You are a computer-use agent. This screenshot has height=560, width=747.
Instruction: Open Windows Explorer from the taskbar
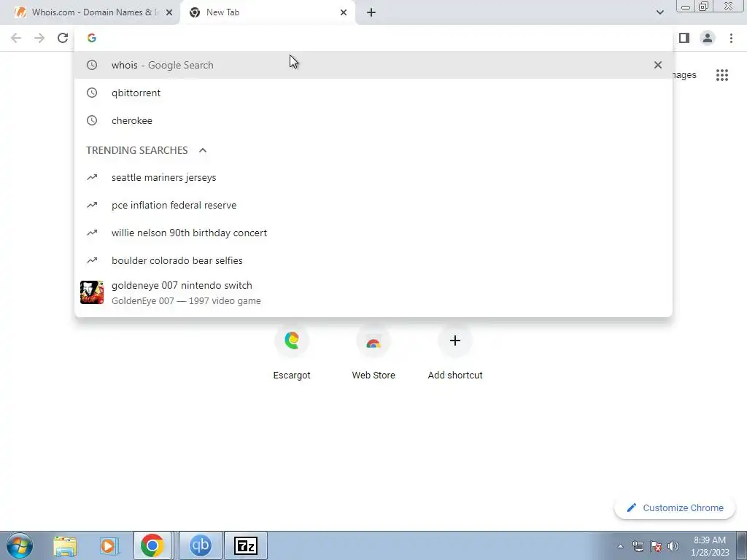[x=65, y=545]
